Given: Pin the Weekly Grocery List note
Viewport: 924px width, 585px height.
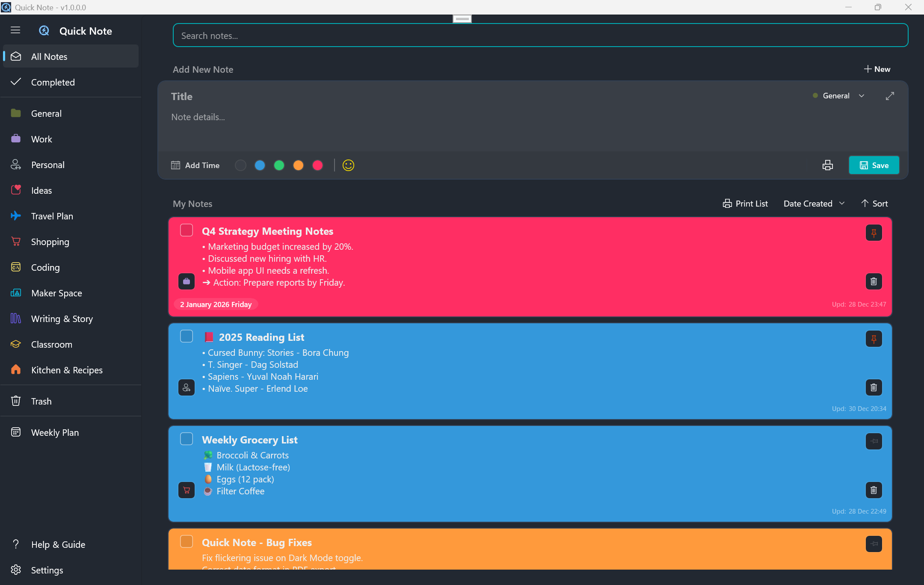Looking at the screenshot, I should [x=874, y=441].
